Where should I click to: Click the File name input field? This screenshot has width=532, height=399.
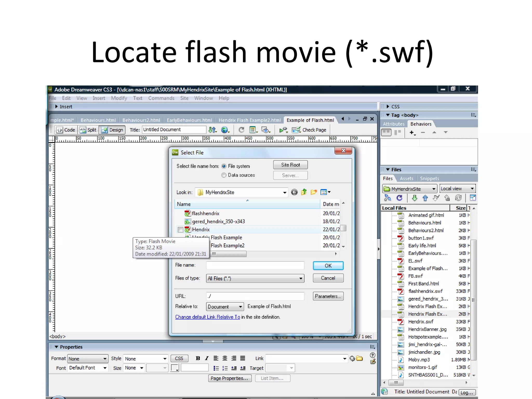tap(255, 265)
